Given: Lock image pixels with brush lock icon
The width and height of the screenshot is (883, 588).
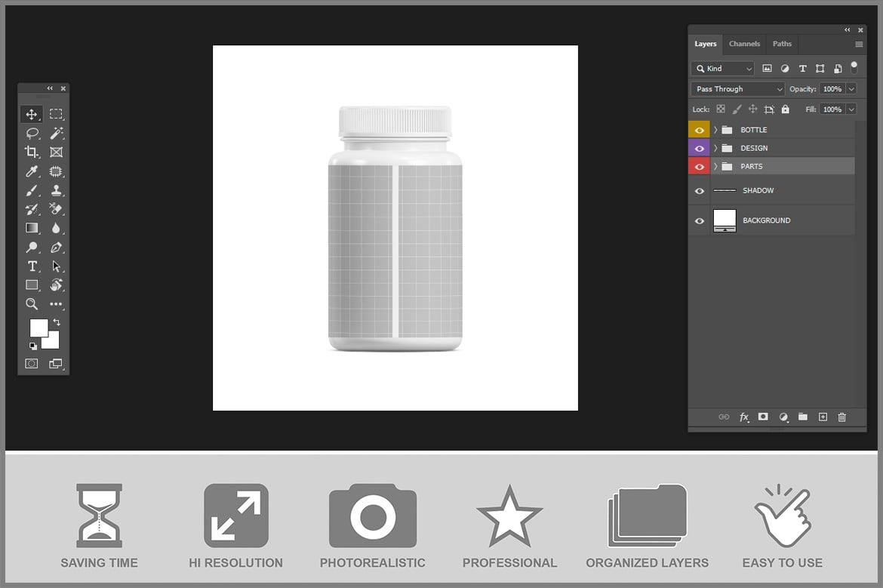Looking at the screenshot, I should (x=737, y=109).
